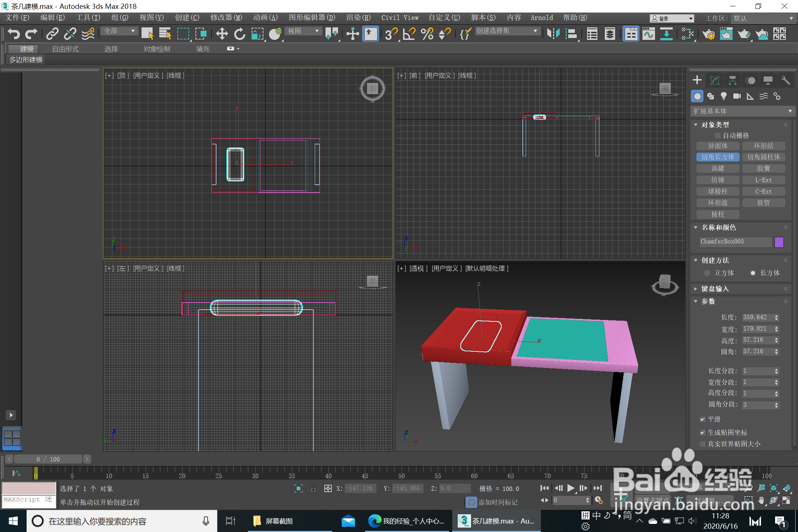The image size is (798, 532).
Task: Toggle the 3D Snaps icon
Action: pyautogui.click(x=391, y=34)
